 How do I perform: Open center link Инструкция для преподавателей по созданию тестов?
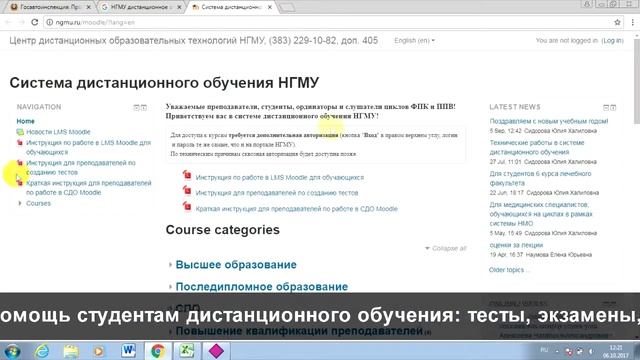[277, 193]
